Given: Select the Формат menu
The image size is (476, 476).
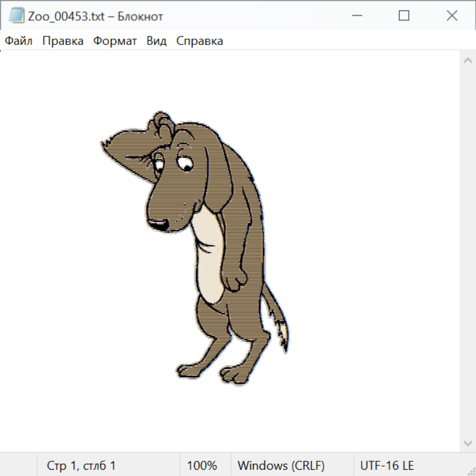Looking at the screenshot, I should (x=115, y=41).
